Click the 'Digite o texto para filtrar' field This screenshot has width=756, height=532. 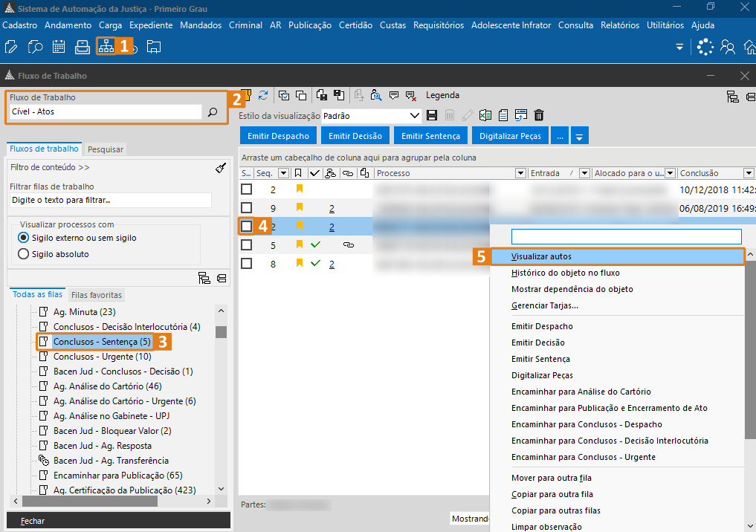click(x=110, y=200)
